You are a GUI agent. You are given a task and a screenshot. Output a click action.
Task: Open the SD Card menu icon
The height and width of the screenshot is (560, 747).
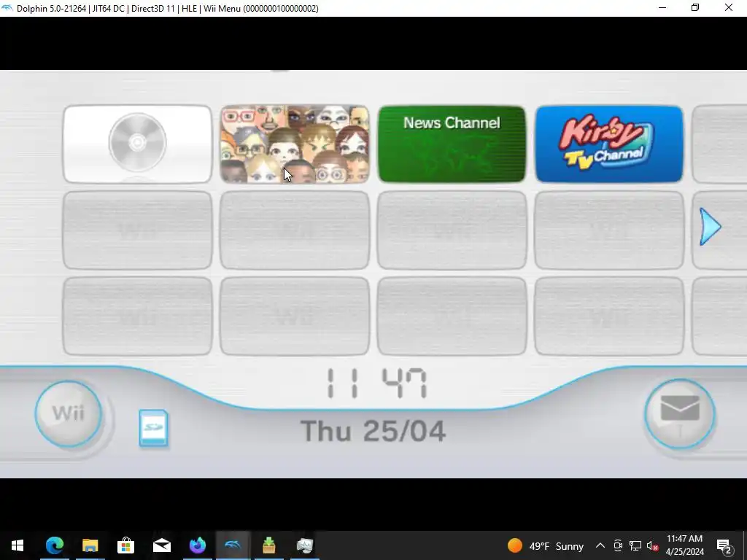153,427
